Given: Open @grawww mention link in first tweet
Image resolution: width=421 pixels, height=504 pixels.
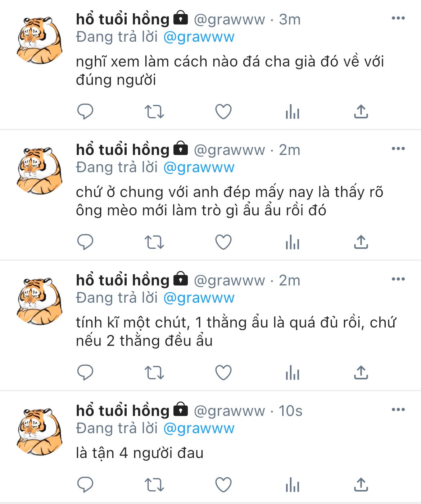Looking at the screenshot, I should (x=199, y=37).
